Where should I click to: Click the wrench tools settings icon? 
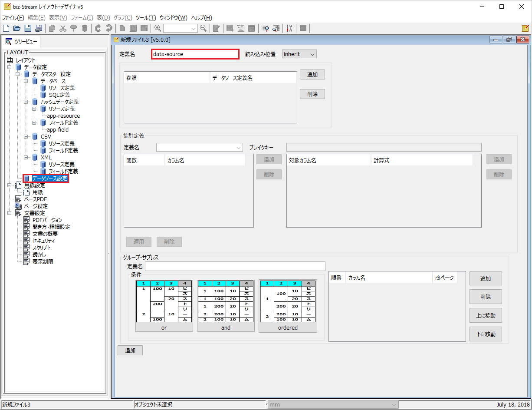[x=290, y=28]
